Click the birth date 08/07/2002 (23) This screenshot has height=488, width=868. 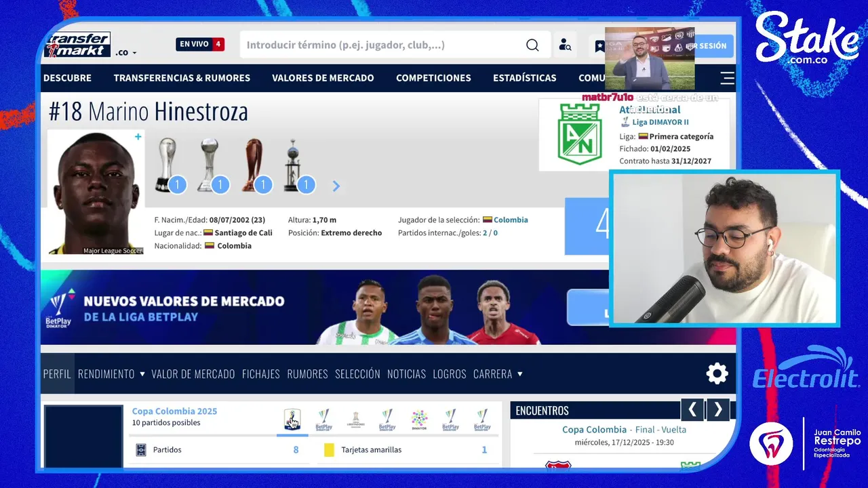point(237,220)
